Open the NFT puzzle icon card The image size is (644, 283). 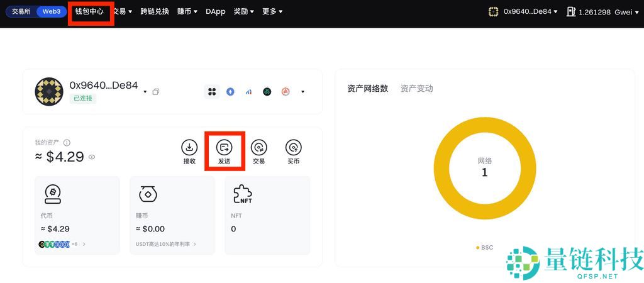242,194
